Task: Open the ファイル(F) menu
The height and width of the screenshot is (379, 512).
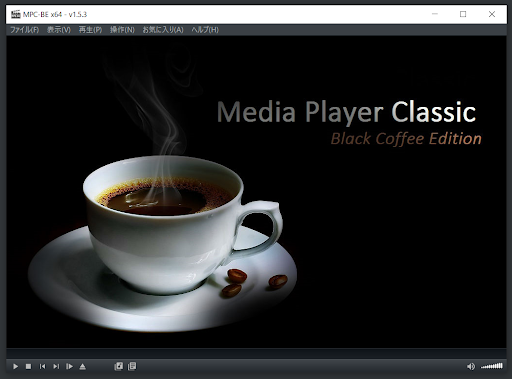Action: pyautogui.click(x=25, y=30)
